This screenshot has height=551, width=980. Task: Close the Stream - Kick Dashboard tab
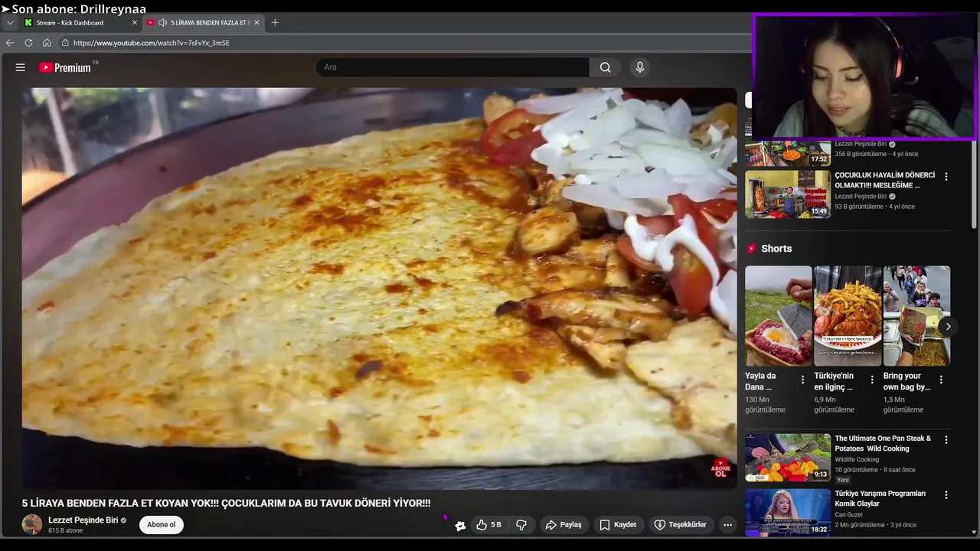[x=134, y=23]
